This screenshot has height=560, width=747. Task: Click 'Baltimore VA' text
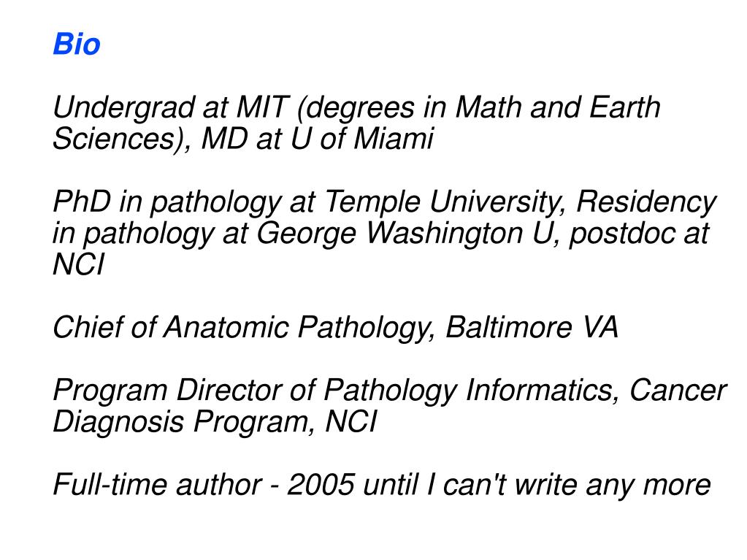pyautogui.click(x=532, y=327)
